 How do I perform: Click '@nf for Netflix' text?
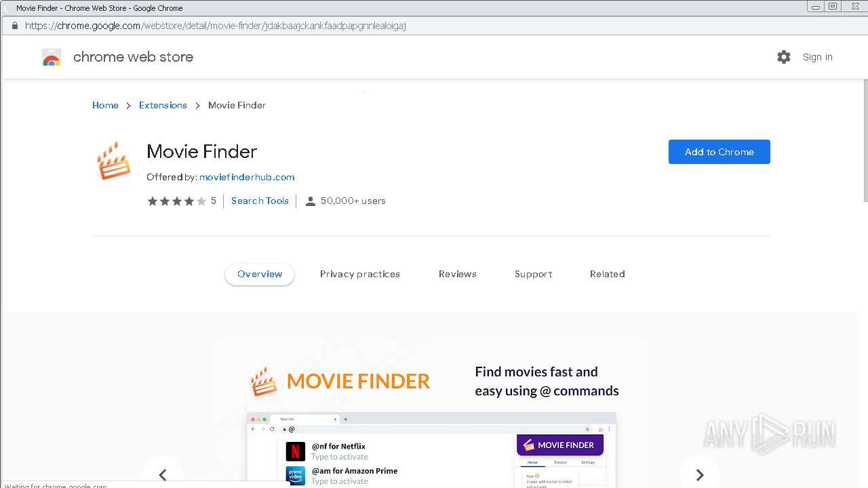coord(338,446)
